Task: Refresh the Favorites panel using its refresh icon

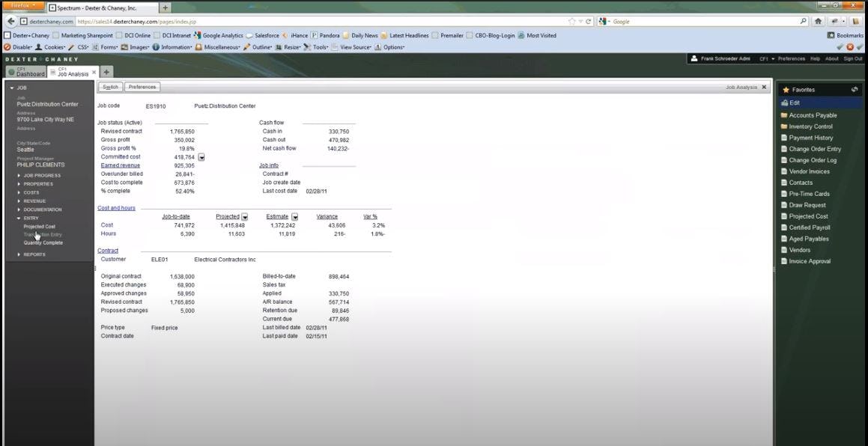Action: pyautogui.click(x=855, y=90)
